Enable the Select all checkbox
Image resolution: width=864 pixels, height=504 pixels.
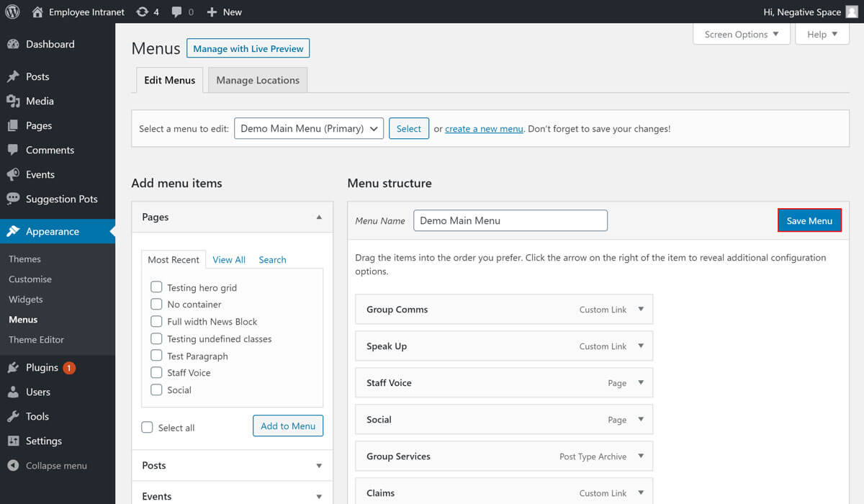148,427
